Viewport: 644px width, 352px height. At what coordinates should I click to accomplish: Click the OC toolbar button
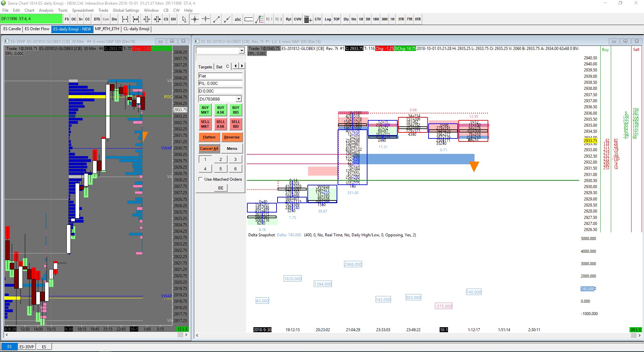(x=74, y=19)
